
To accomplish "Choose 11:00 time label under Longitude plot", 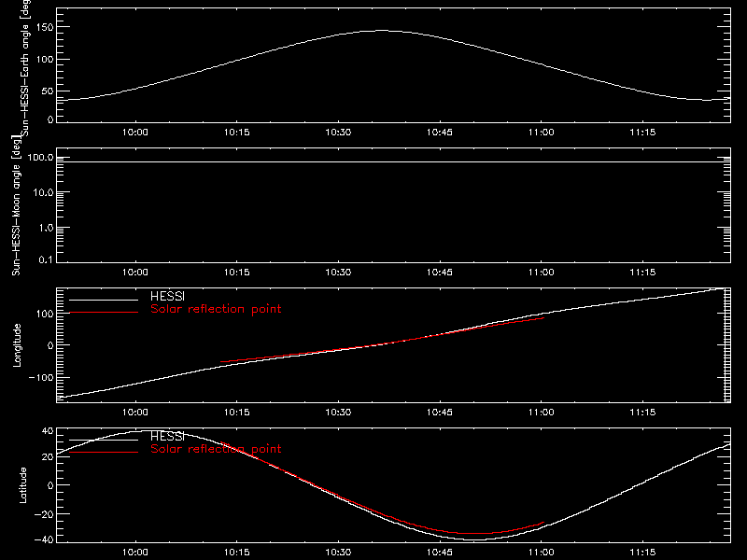I will coord(542,413).
